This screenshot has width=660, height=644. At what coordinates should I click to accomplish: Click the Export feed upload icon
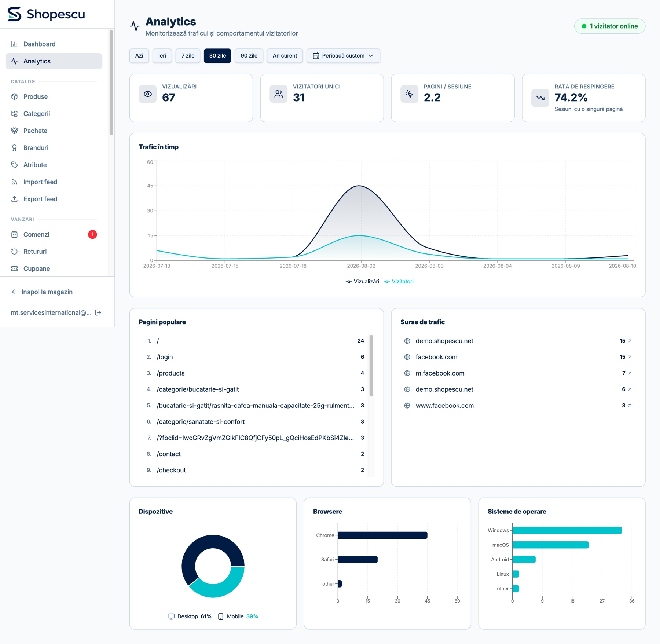14,199
